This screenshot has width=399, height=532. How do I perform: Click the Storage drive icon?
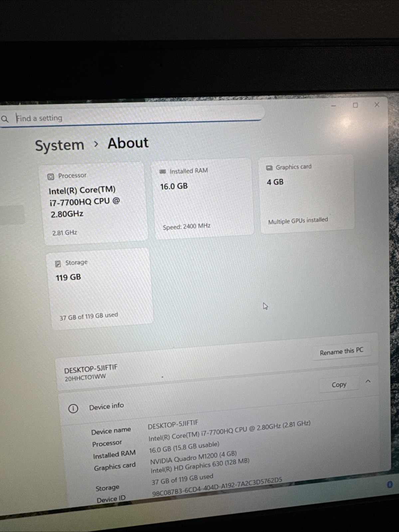58,264
